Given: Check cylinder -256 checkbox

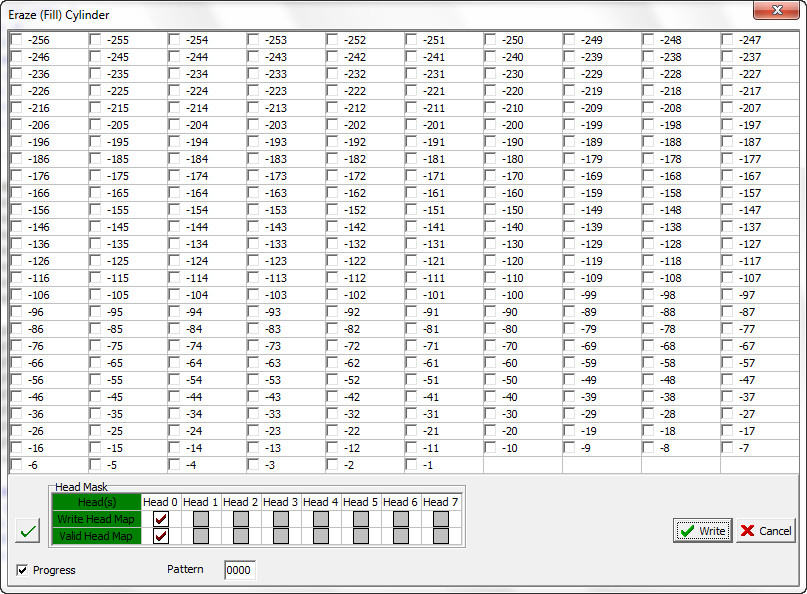Looking at the screenshot, I should (x=17, y=40).
